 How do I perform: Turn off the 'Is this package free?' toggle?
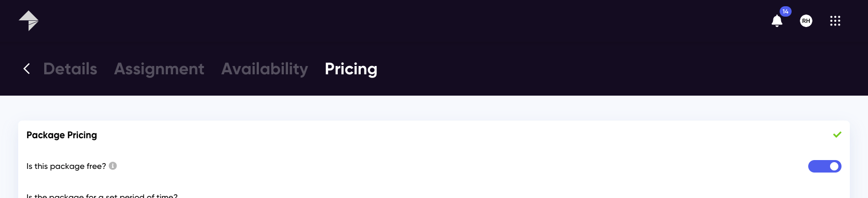point(824,166)
